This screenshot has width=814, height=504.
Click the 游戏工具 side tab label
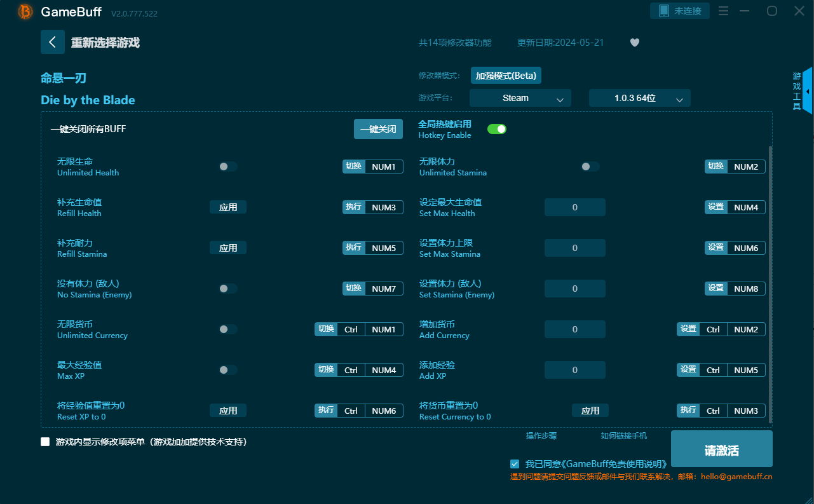point(797,92)
